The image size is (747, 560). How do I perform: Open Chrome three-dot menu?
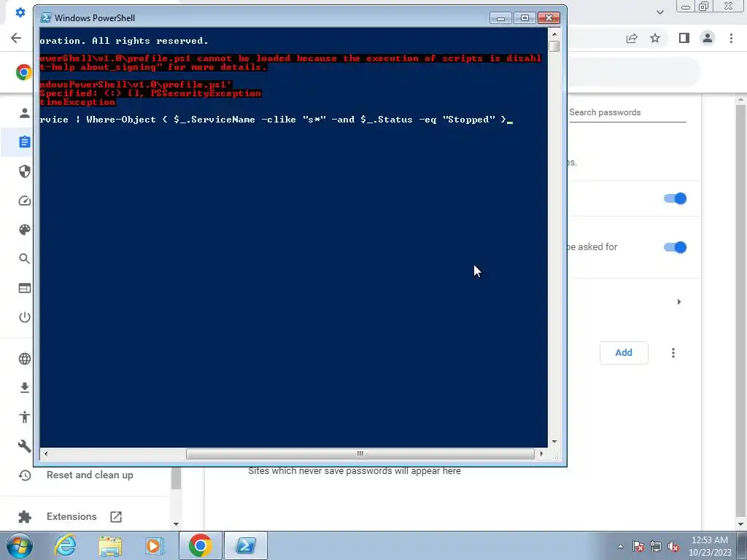click(x=731, y=38)
